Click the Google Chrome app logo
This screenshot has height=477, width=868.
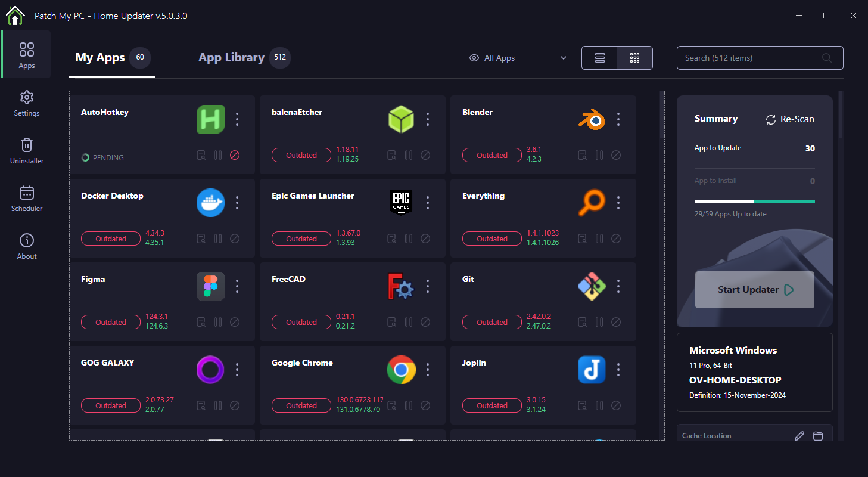point(401,370)
